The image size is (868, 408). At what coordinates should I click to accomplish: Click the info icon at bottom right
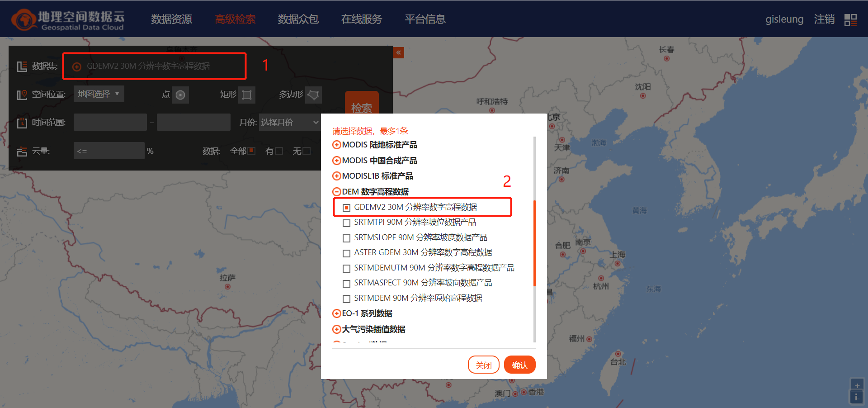point(857,397)
